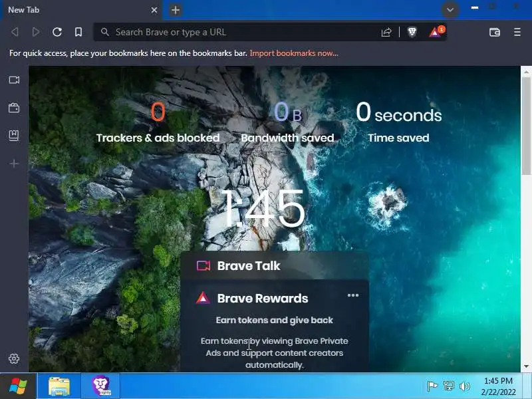Open Brave Talk from the sidebar
The width and height of the screenshot is (532, 399).
(14, 80)
